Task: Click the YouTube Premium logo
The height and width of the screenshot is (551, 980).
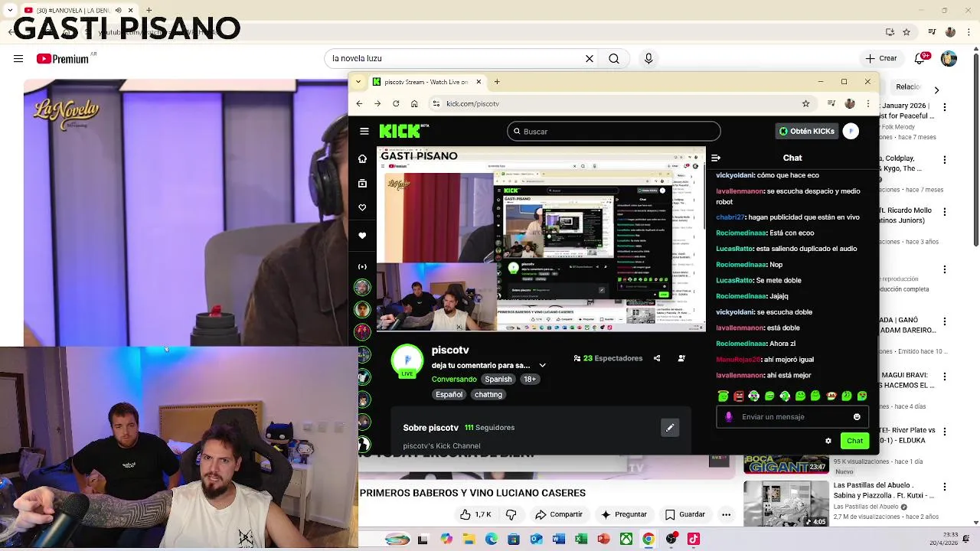Action: click(63, 59)
